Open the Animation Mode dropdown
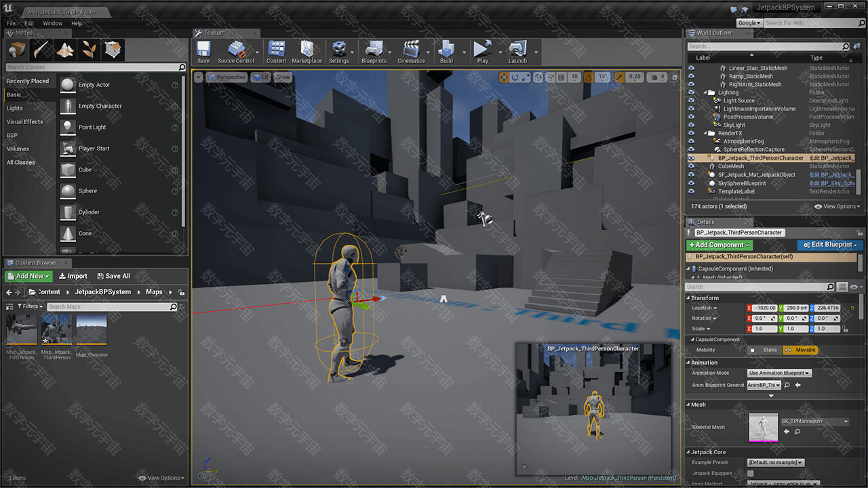Image resolution: width=868 pixels, height=488 pixels. coord(779,373)
